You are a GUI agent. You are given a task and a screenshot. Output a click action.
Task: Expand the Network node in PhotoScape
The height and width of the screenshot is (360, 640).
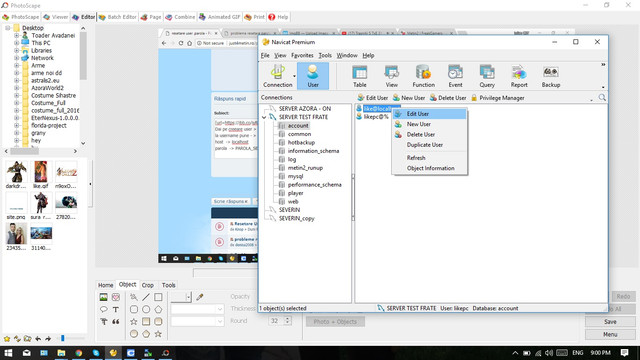click(16, 58)
